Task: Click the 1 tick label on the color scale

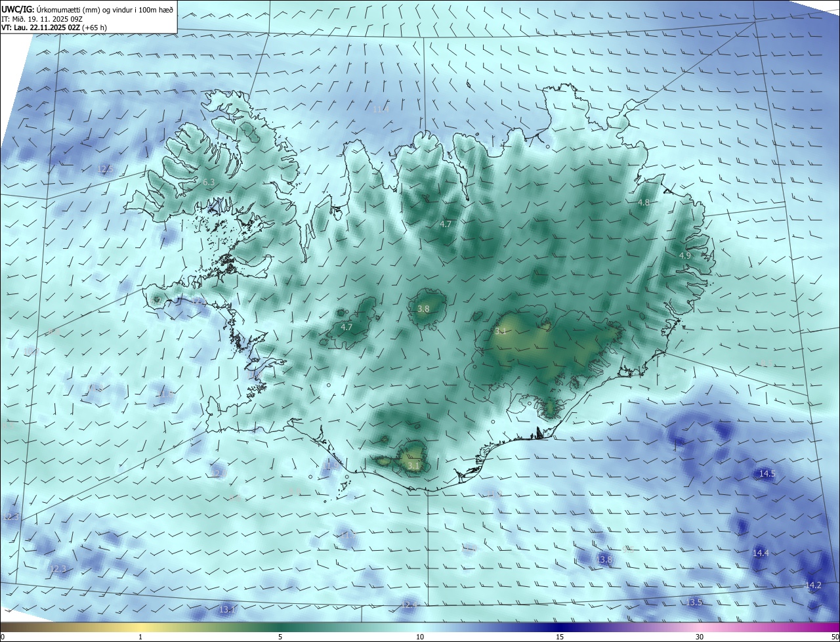Action: [x=140, y=637]
